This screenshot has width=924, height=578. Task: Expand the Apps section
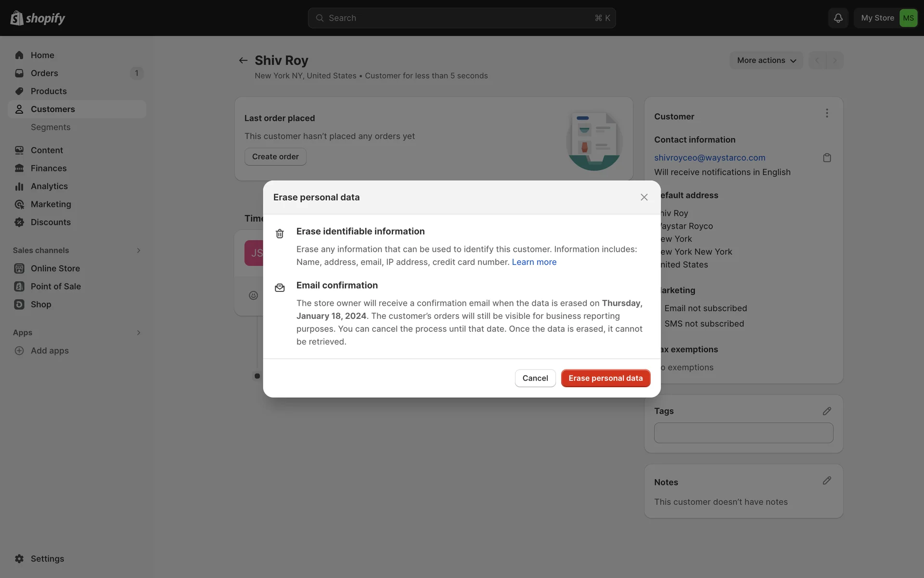139,333
